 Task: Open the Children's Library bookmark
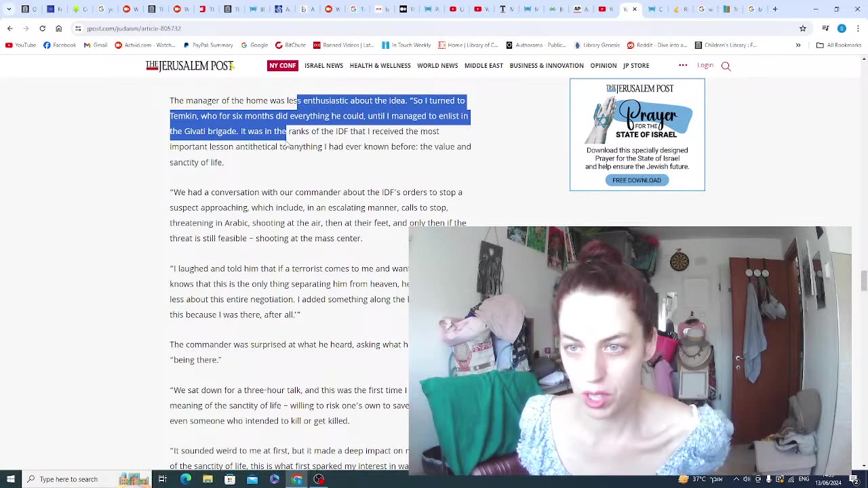[x=726, y=45]
